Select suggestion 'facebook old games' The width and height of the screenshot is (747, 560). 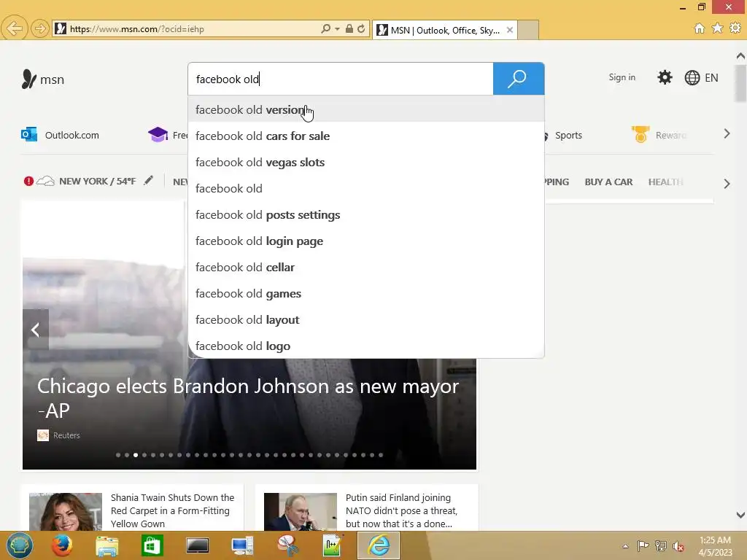point(366,293)
